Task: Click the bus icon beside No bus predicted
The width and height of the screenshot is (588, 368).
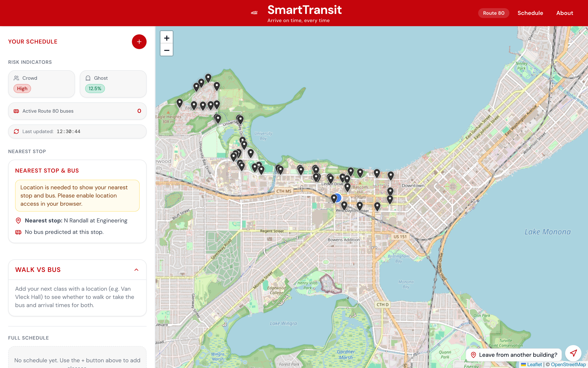Action: click(x=18, y=232)
